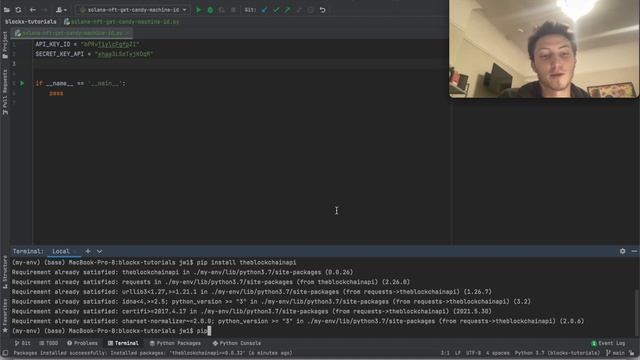
Task: Navigate back with the left arrow icon
Action: [33, 10]
